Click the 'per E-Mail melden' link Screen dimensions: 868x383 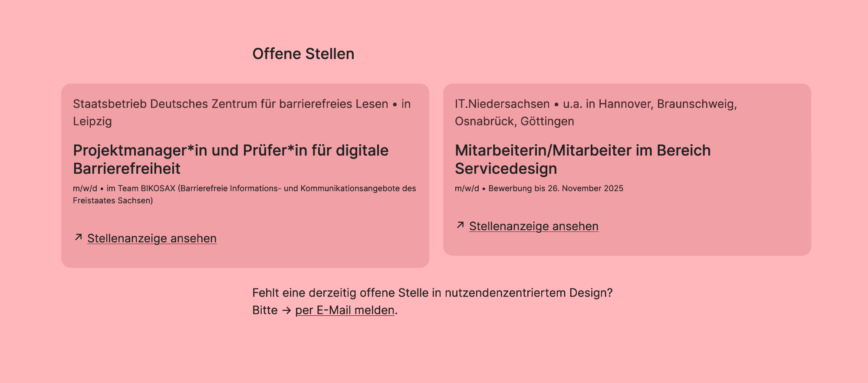345,310
